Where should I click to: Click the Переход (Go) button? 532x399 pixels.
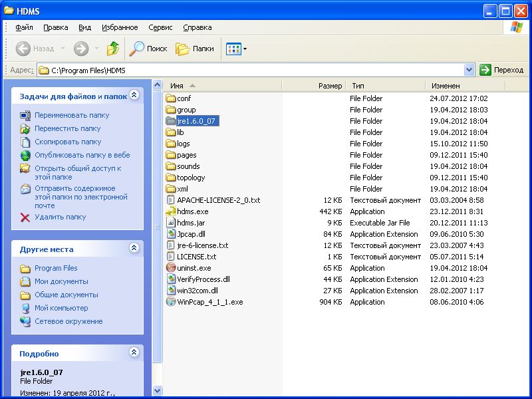[502, 70]
